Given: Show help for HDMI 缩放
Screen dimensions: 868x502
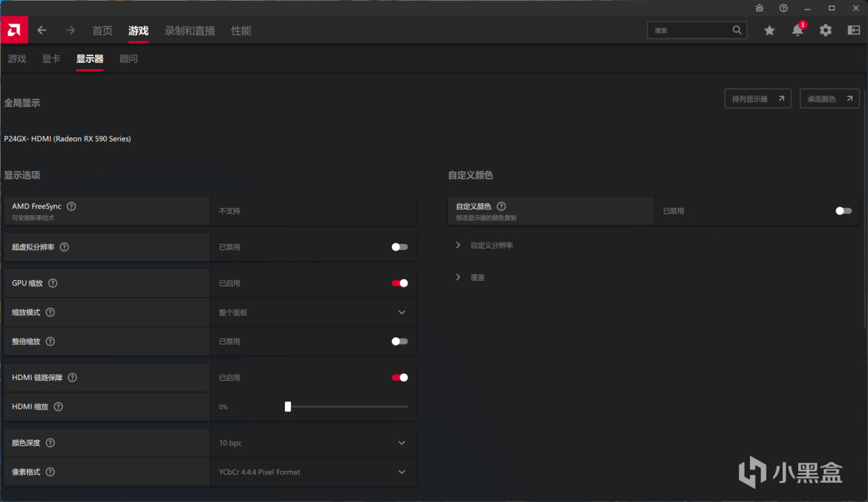Looking at the screenshot, I should [x=58, y=406].
